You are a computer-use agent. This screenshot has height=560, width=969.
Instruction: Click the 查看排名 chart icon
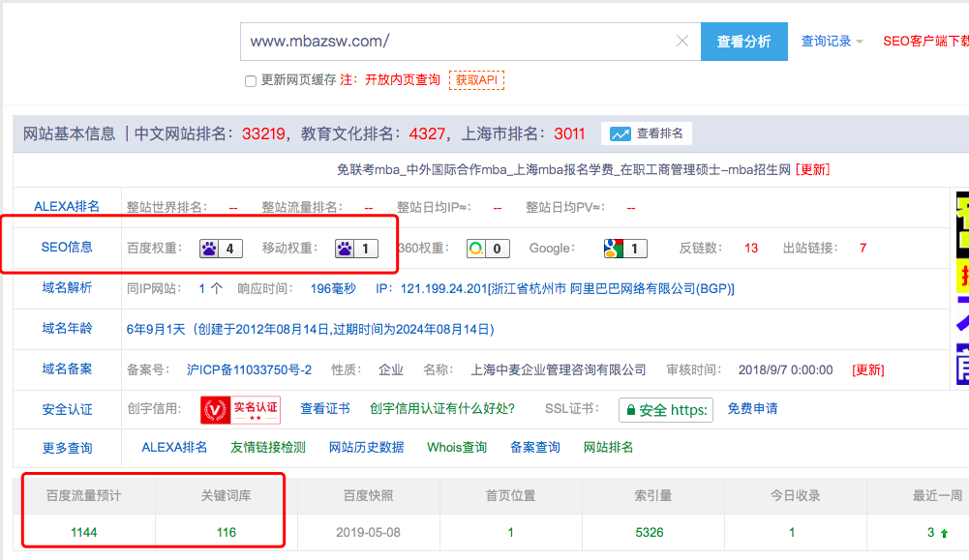pos(620,134)
